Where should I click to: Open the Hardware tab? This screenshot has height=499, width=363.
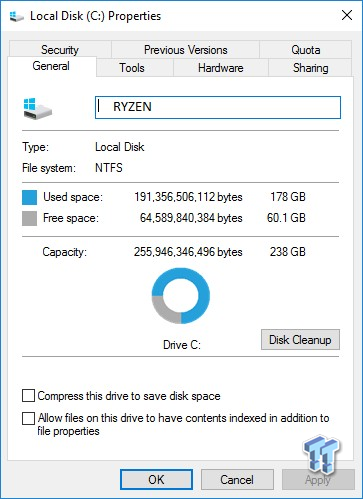221,68
